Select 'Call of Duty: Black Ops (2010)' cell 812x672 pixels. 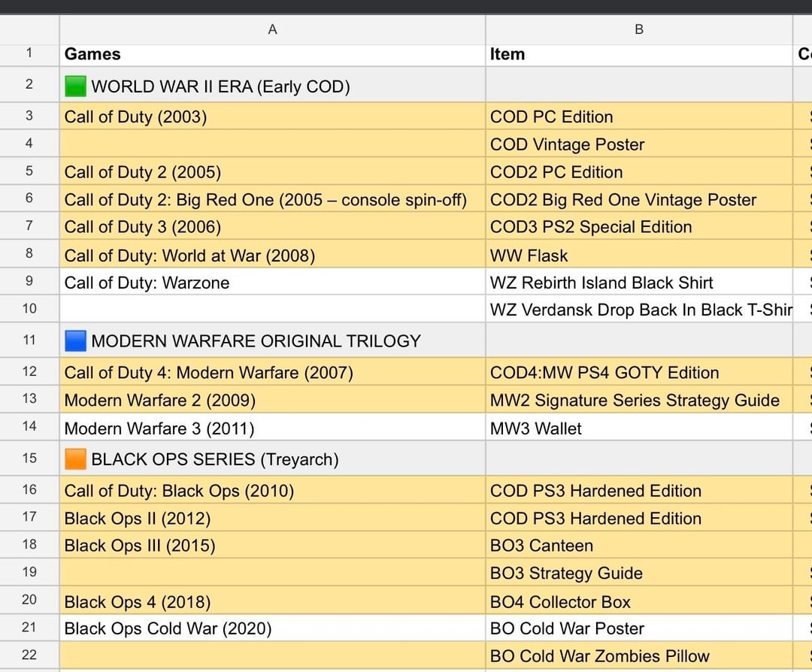coord(272,490)
